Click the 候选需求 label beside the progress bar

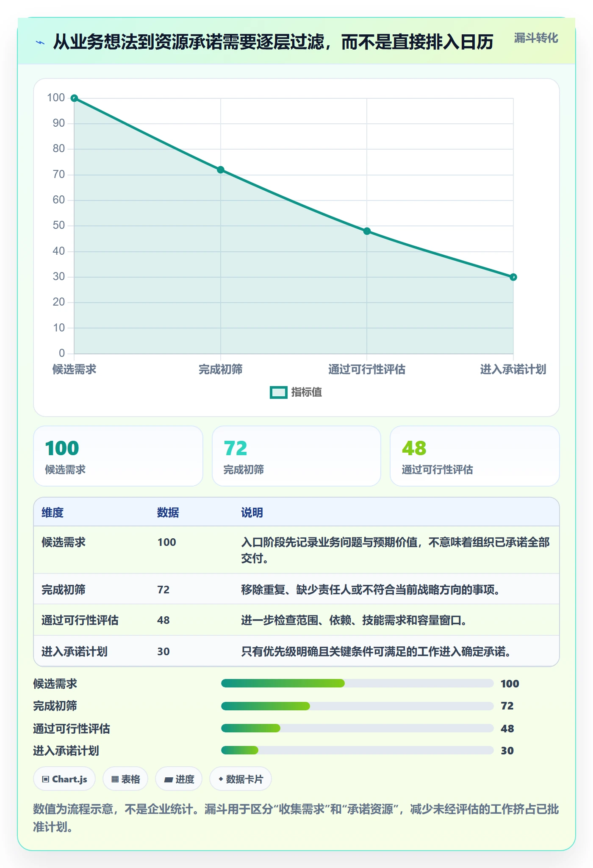point(55,684)
